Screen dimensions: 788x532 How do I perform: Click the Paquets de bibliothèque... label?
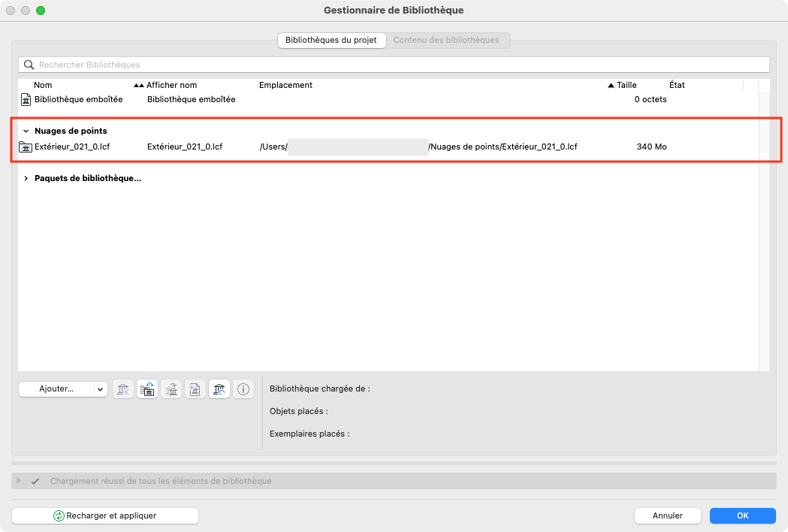click(88, 179)
